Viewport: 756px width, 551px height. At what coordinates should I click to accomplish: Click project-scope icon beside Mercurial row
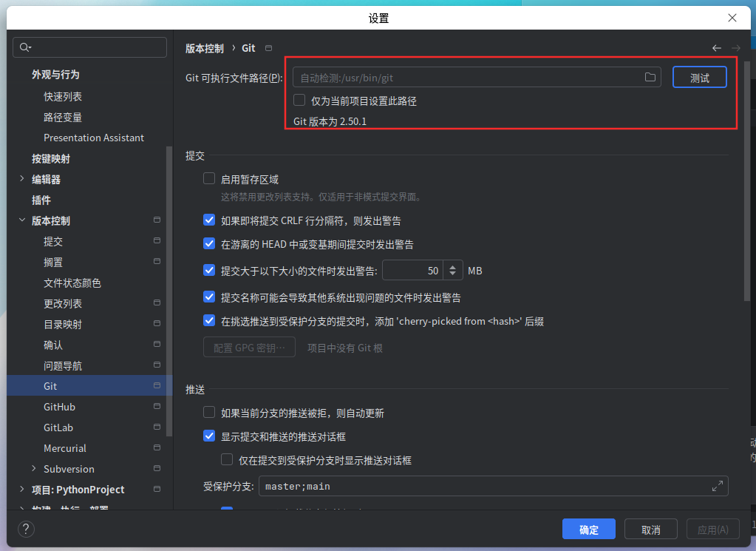click(x=157, y=447)
